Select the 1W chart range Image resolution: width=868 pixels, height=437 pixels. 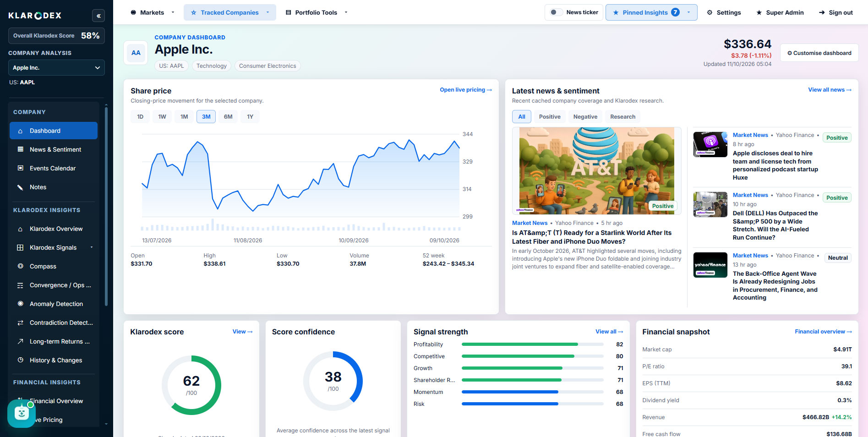click(x=162, y=117)
